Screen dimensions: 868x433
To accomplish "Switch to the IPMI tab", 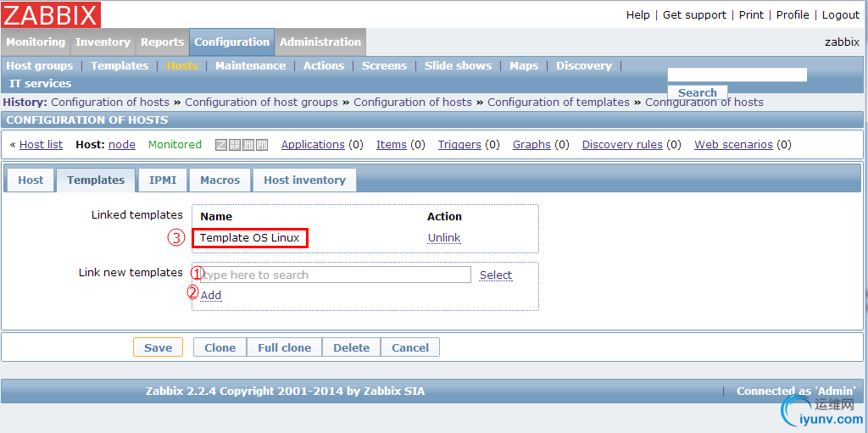I will [x=163, y=180].
